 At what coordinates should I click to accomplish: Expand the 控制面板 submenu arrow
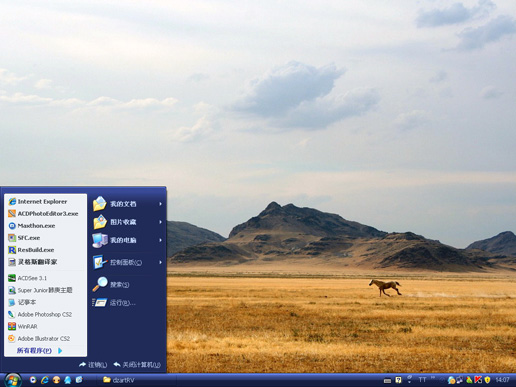(x=160, y=262)
